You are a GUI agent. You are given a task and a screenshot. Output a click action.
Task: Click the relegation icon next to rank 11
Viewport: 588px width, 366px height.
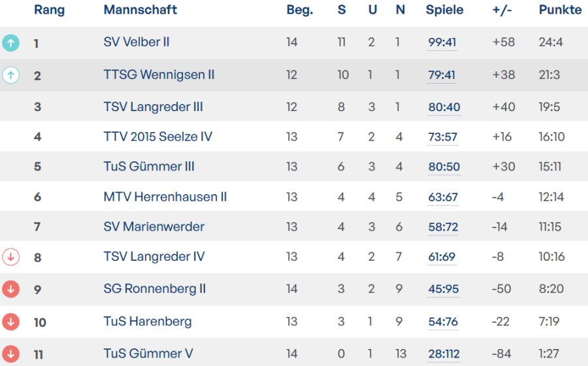(10, 354)
